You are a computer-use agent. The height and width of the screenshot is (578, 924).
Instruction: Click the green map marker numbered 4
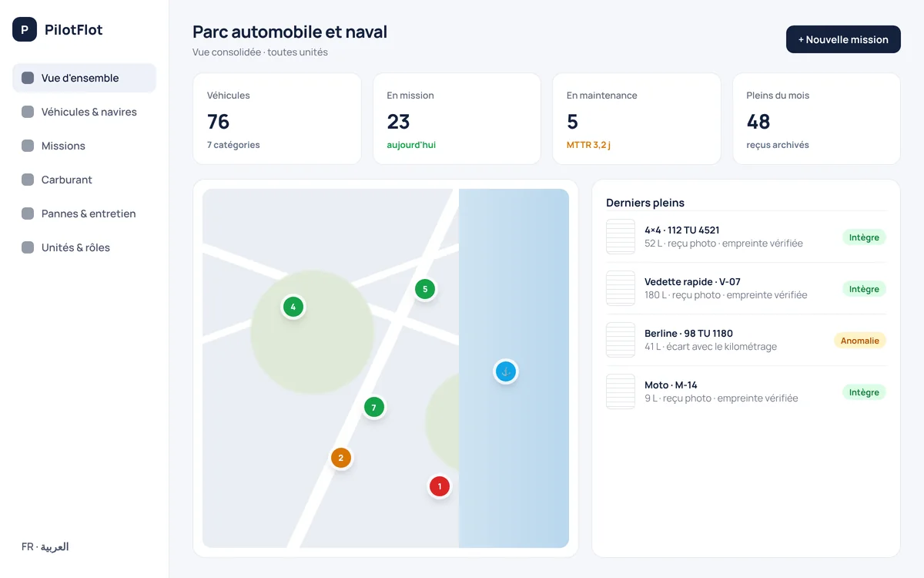[293, 307]
